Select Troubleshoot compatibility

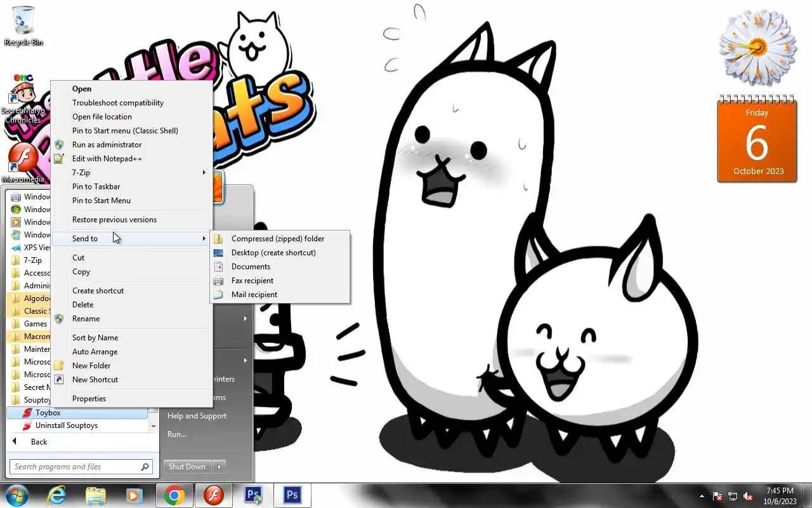tap(131, 103)
